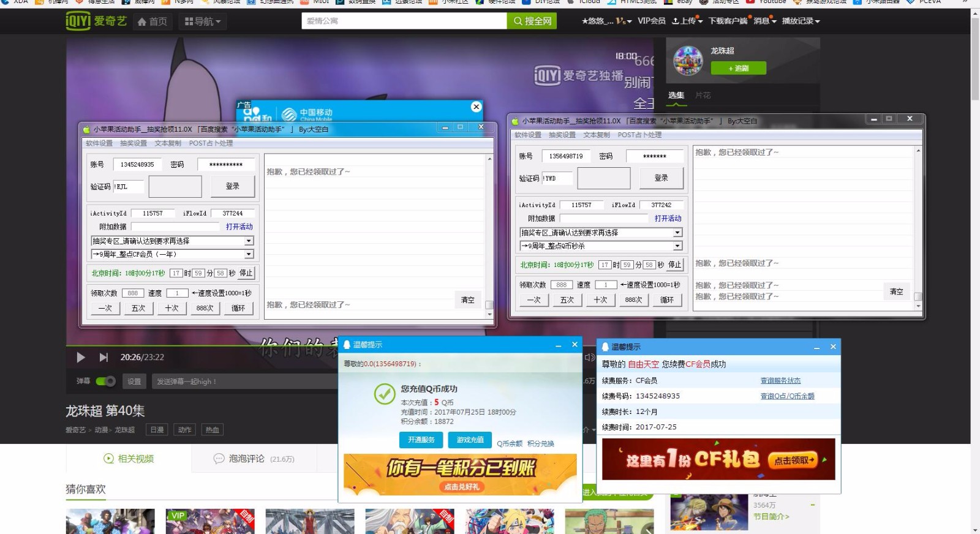Close the Q币 温馨提示 popup
Image resolution: width=980 pixels, height=534 pixels.
tap(575, 345)
